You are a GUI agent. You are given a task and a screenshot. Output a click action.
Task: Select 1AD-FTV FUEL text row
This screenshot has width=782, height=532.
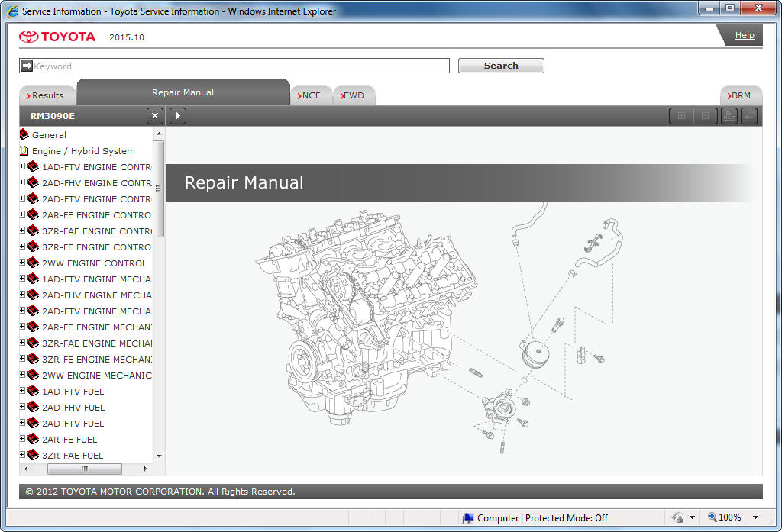pos(73,392)
